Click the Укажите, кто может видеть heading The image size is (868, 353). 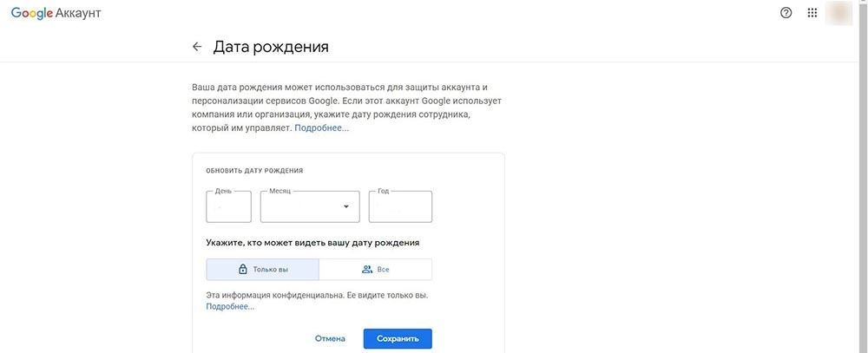312,242
